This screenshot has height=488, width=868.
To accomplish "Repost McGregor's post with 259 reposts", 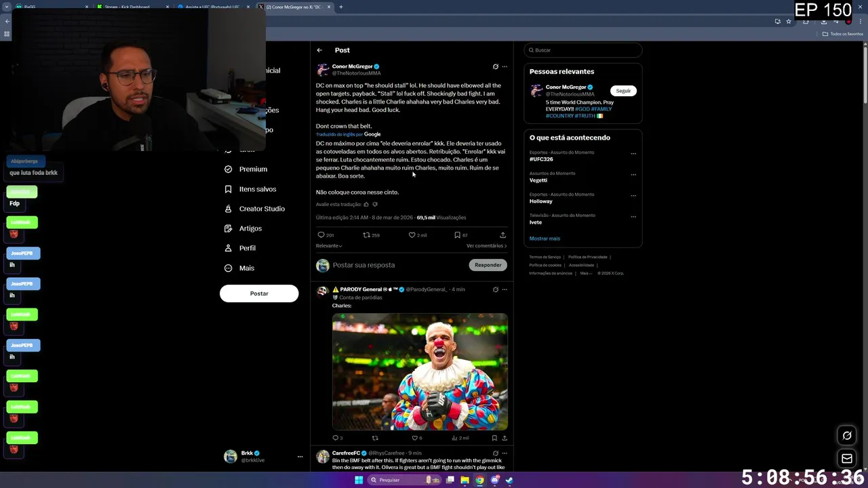I will (366, 235).
